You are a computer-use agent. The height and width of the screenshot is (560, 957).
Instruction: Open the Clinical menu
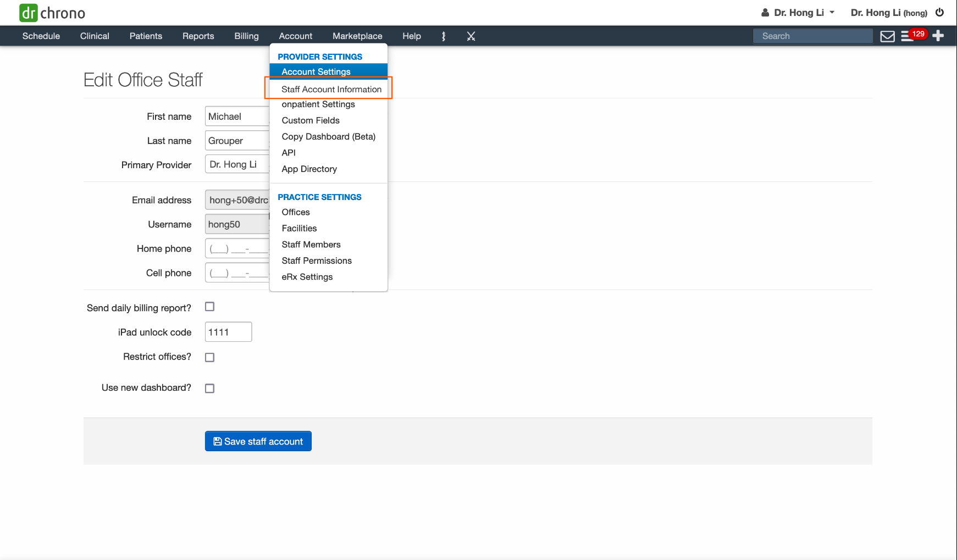[95, 36]
